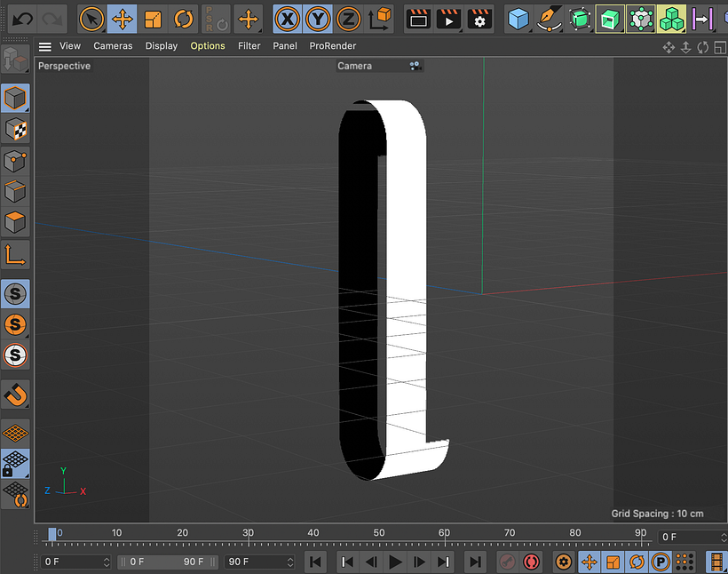Viewport: 728px width, 574px height.
Task: Click the viewport orbit camera icon
Action: (x=703, y=47)
